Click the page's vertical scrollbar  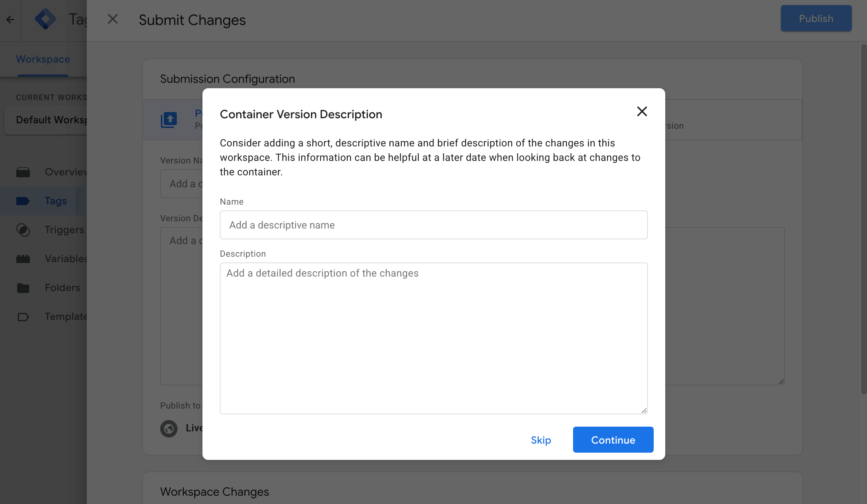pyautogui.click(x=863, y=217)
